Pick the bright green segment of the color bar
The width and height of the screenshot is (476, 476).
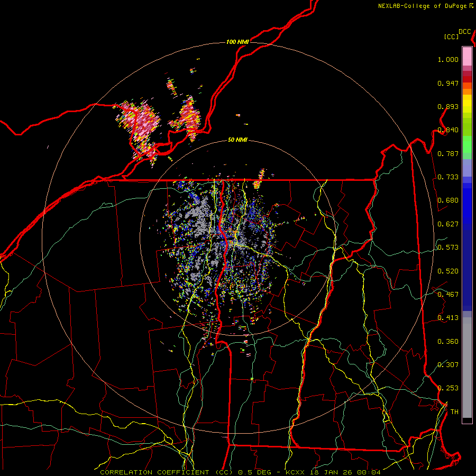pos(467,144)
